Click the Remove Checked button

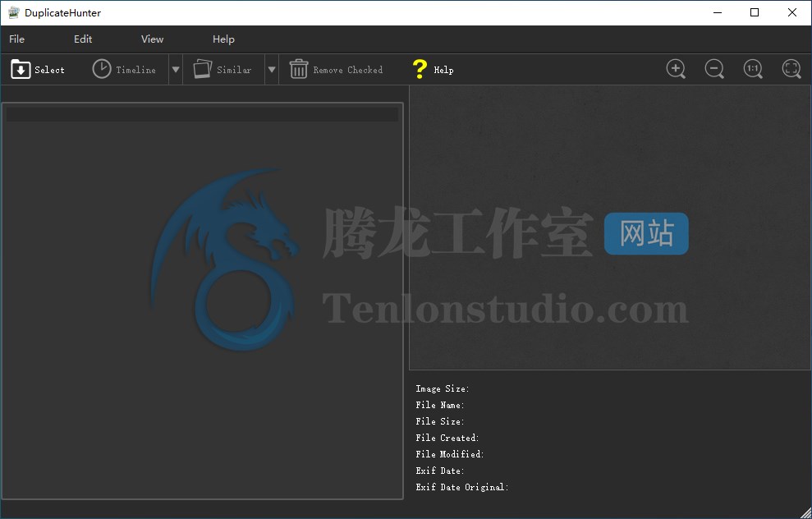(337, 69)
